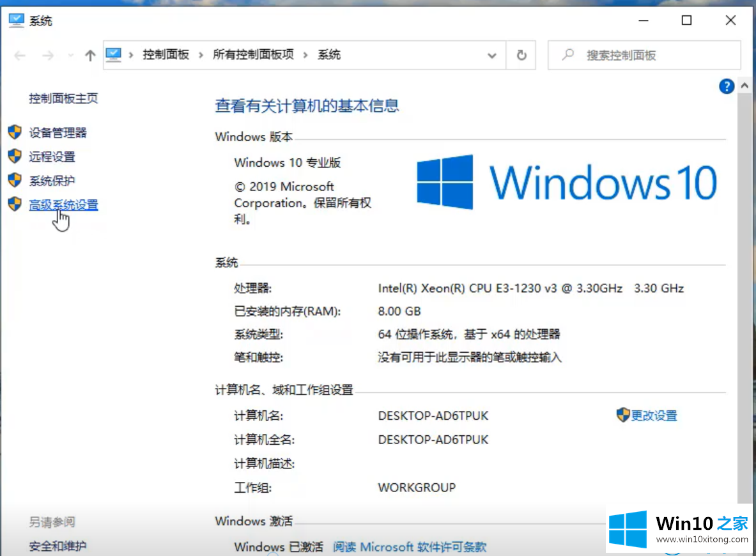Click the scrollbar up arrow
Viewport: 756px width, 556px height.
(x=744, y=86)
